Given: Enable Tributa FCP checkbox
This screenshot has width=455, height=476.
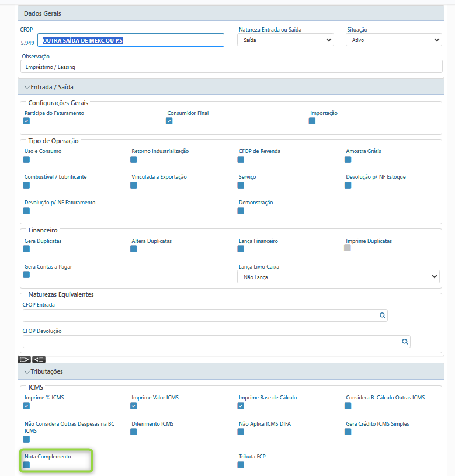Looking at the screenshot, I should tap(241, 465).
